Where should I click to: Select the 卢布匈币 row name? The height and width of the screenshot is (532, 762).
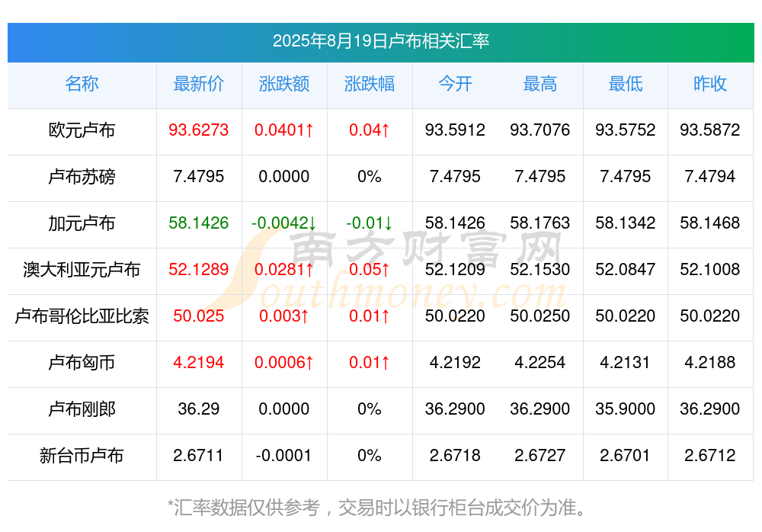tap(82, 363)
